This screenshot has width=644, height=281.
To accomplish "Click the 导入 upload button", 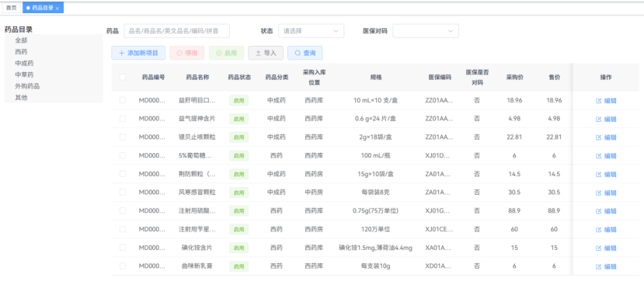I will 266,53.
